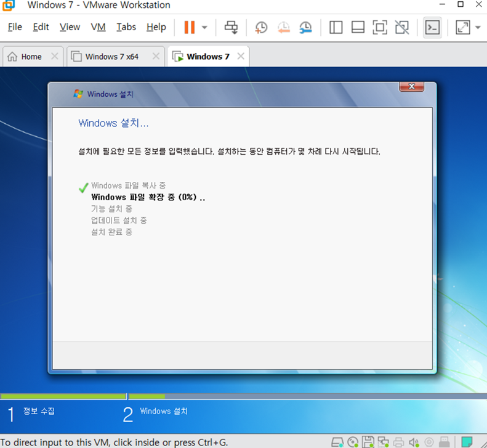Close the Windows 설치 setup dialog

pos(411,86)
